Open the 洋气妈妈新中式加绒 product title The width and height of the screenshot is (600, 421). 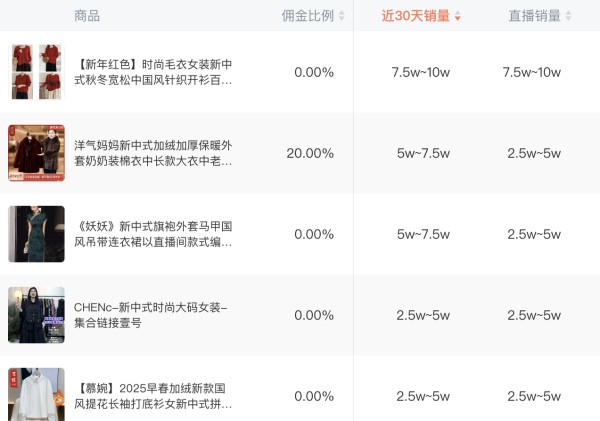pos(153,153)
